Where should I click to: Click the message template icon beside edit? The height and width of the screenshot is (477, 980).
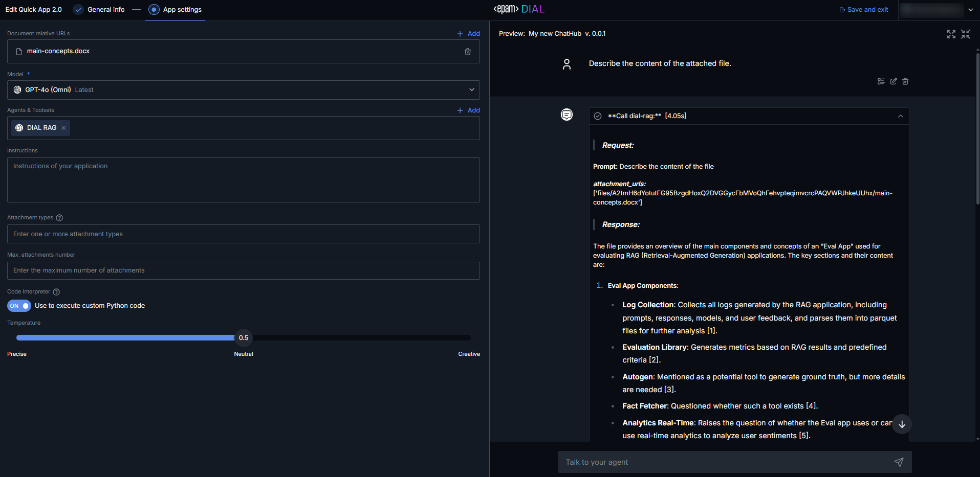point(881,81)
